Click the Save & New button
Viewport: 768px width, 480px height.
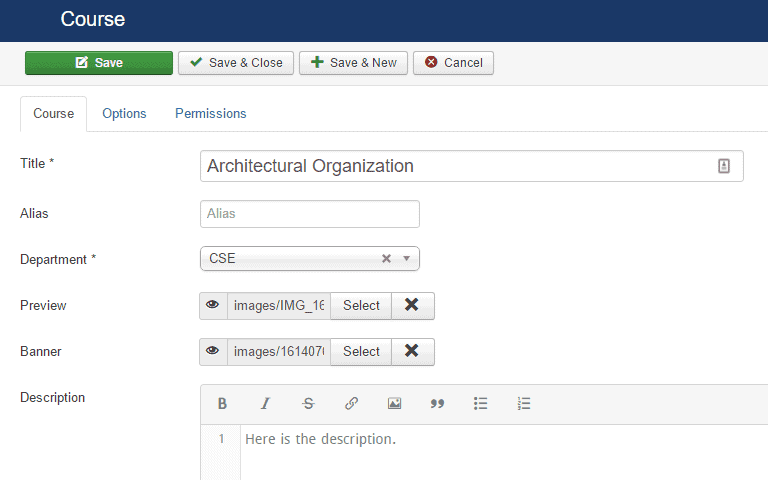(353, 63)
